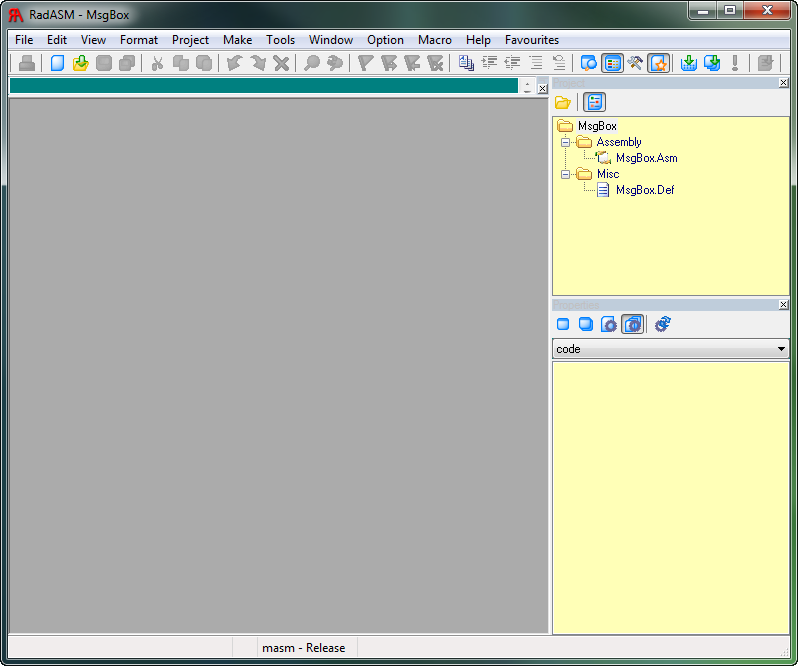
Task: Open the Project menu
Action: 190,40
